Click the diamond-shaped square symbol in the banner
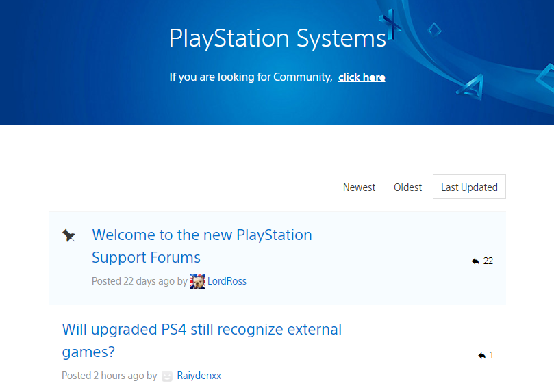Image resolution: width=554 pixels, height=392 pixels. pos(434,29)
